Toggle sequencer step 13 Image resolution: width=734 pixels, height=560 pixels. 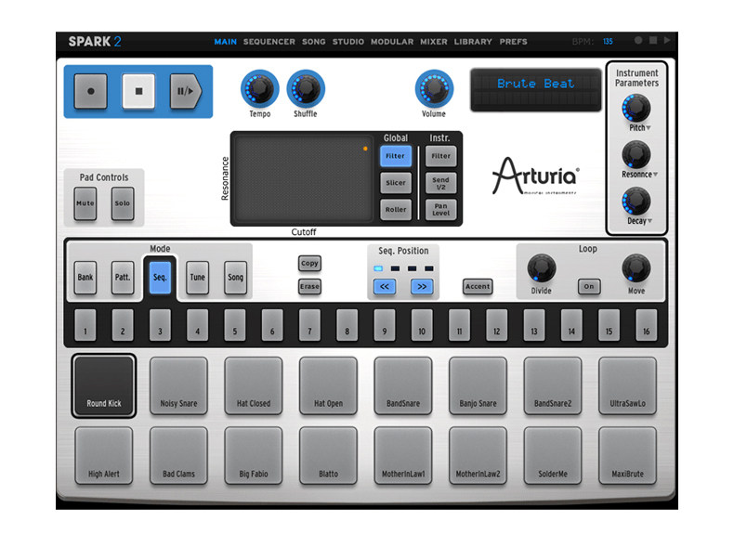coord(534,325)
